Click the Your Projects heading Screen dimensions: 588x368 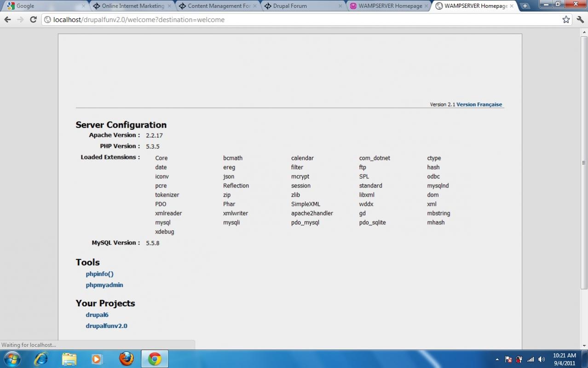[x=105, y=303]
